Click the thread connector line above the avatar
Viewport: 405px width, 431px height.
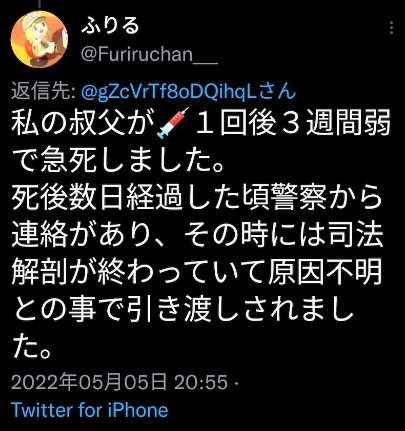point(39,4)
